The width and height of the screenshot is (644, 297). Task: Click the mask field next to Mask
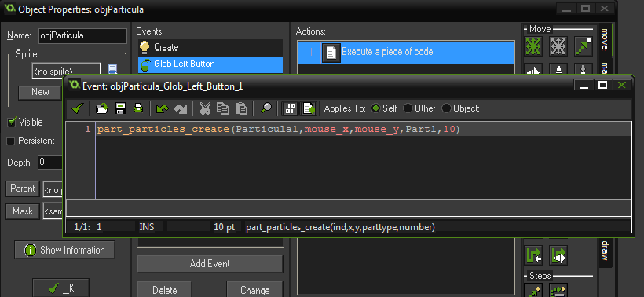tap(53, 212)
